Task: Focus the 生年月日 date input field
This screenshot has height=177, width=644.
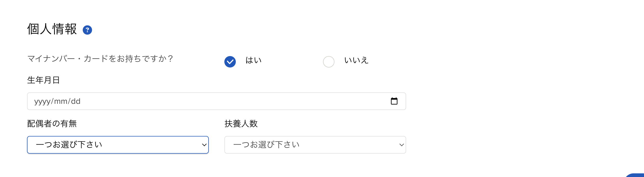Action: (208, 101)
